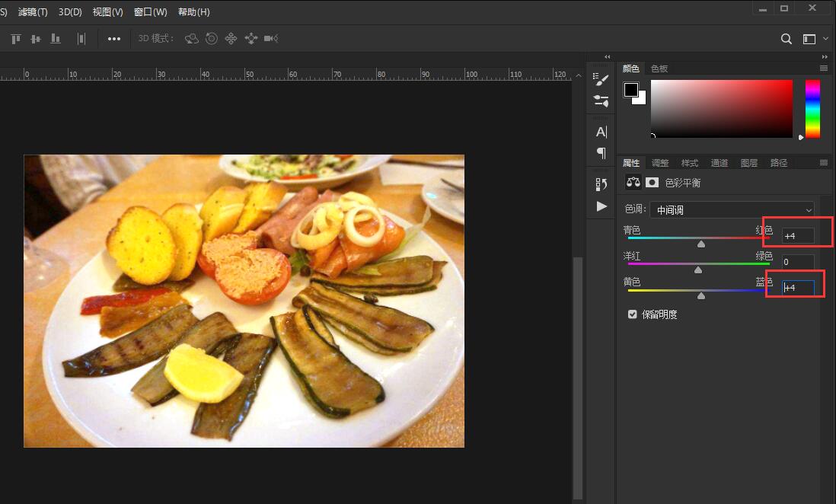Open the 滤镜(T) menu

[33, 12]
